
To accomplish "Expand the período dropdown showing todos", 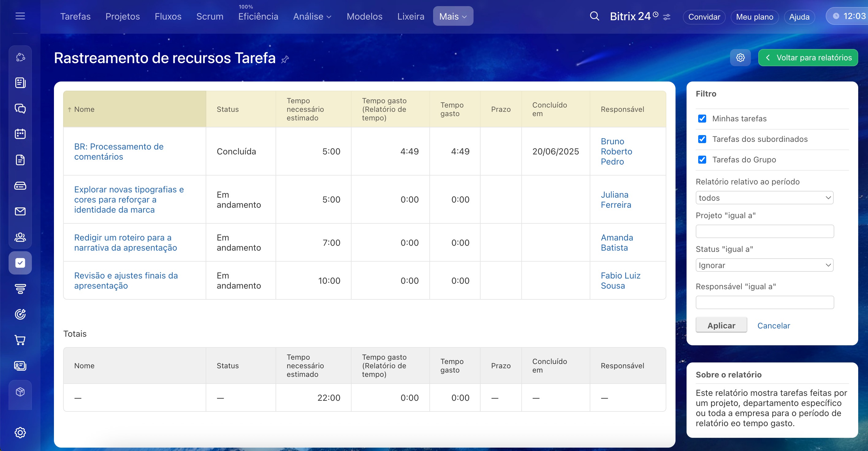I will pos(764,198).
